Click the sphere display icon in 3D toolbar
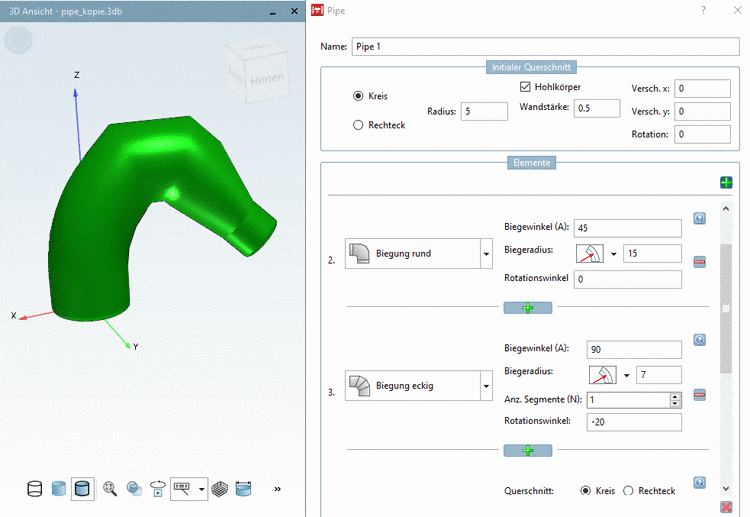Image resolution: width=750 pixels, height=517 pixels. click(134, 489)
